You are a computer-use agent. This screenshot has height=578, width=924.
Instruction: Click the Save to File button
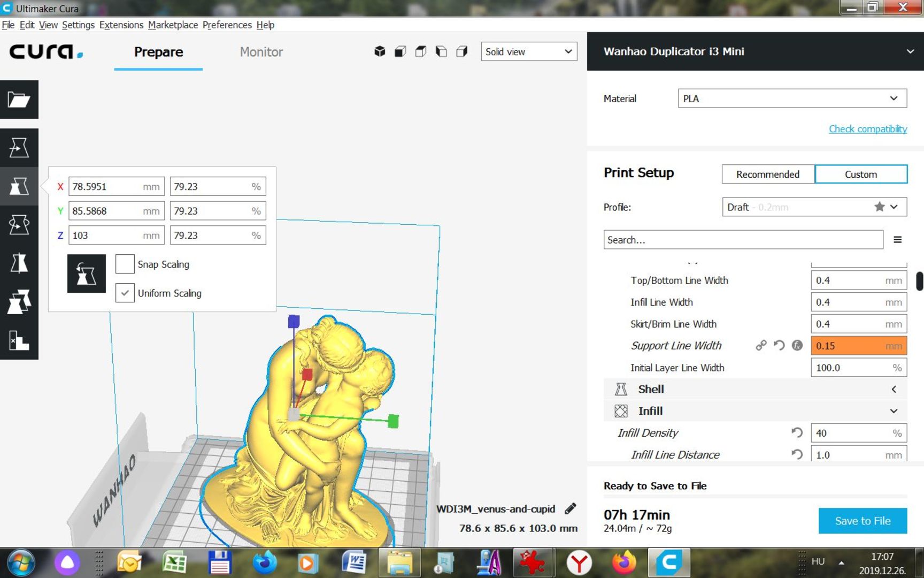862,521
